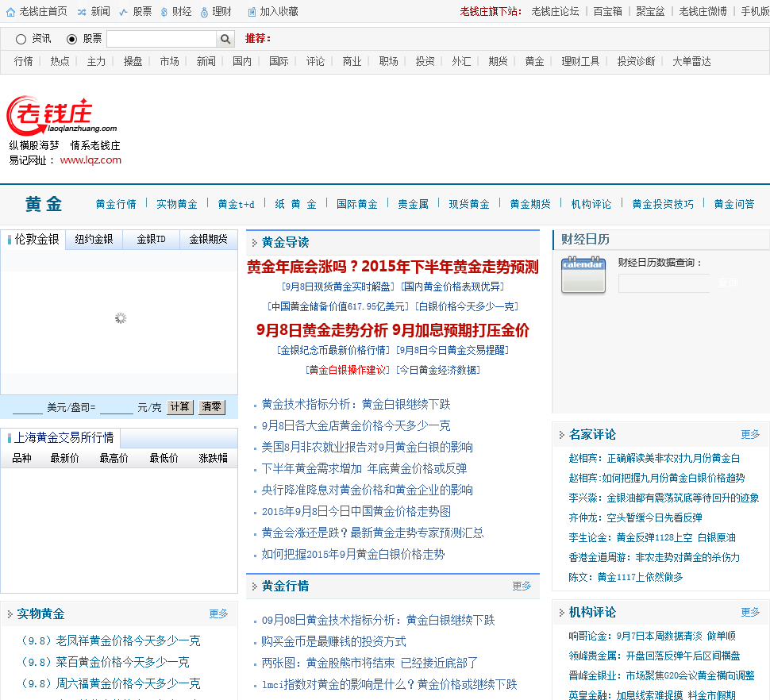The image size is (770, 700).
Task: Click the stock search input field
Action: (162, 39)
